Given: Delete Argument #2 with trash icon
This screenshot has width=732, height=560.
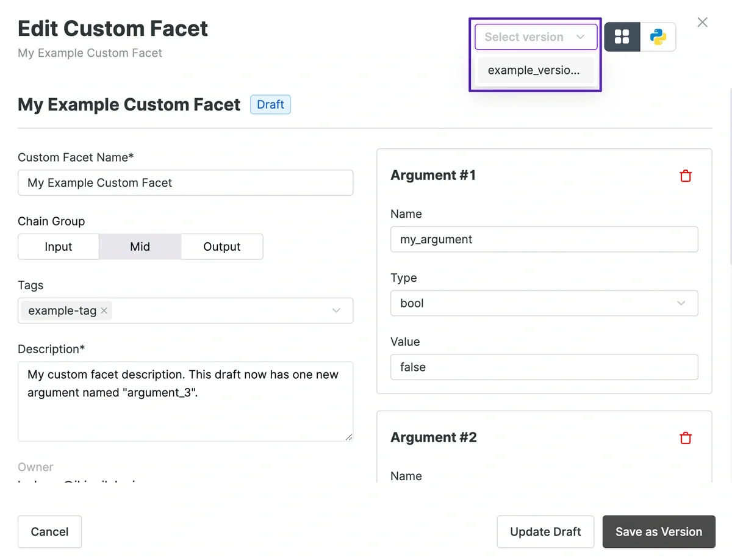Looking at the screenshot, I should 686,438.
